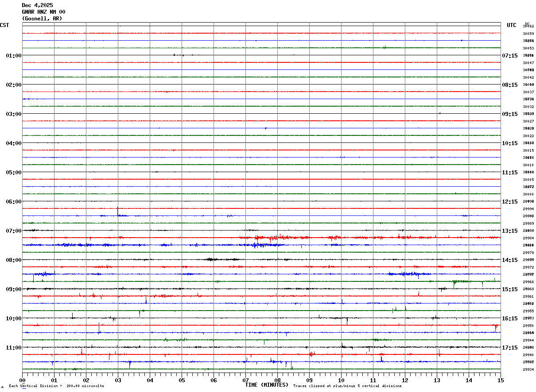Image resolution: width=536 pixels, height=392 pixels.
Task: Select the 16:15 UTC time label
Action: (x=510, y=319)
